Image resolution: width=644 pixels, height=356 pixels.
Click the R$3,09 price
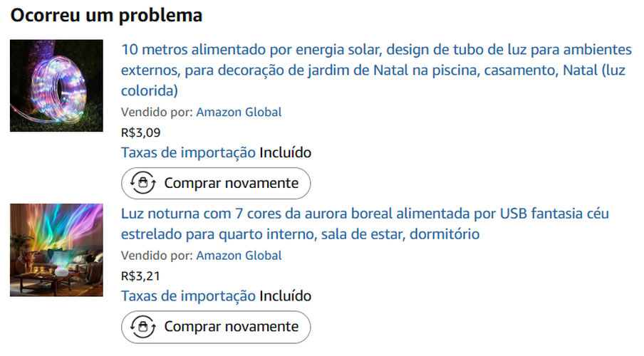pyautogui.click(x=141, y=132)
